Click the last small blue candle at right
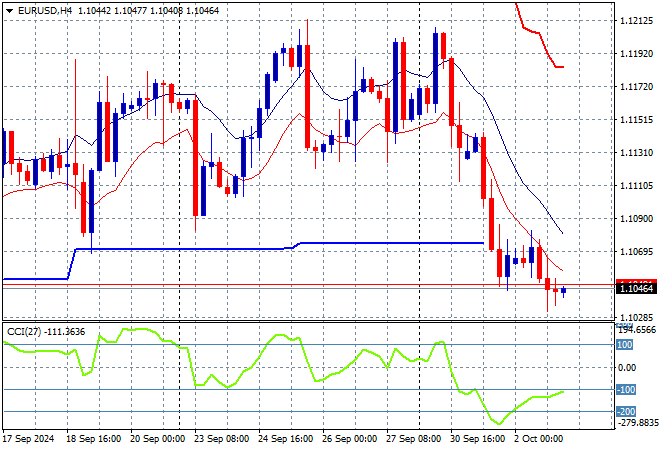The height and width of the screenshot is (450, 660). [564, 291]
